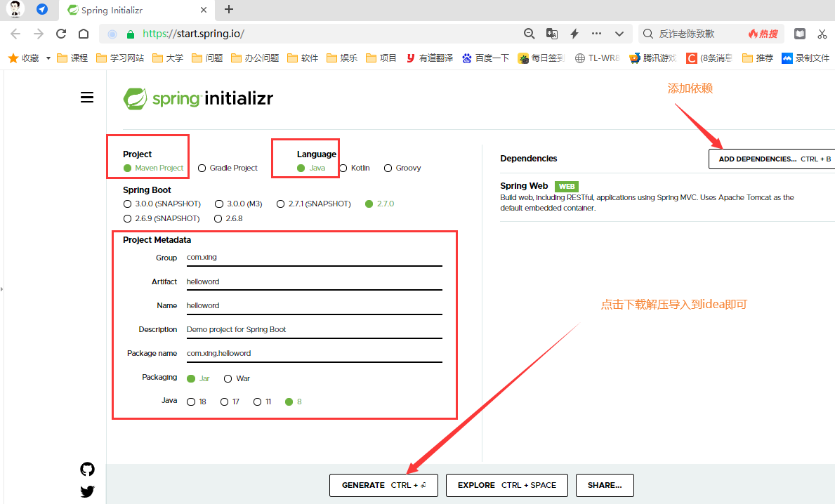835x504 pixels.
Task: Open the hamburger menu on Spring Initializr
Action: click(87, 98)
